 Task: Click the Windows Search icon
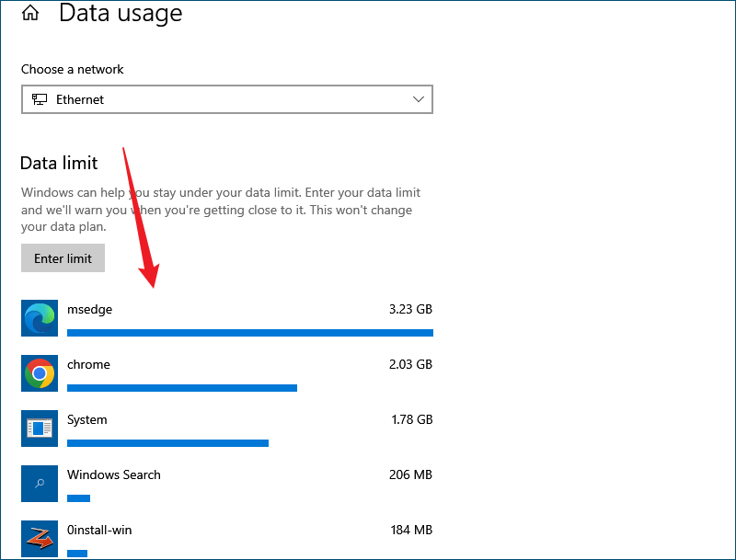[x=40, y=484]
